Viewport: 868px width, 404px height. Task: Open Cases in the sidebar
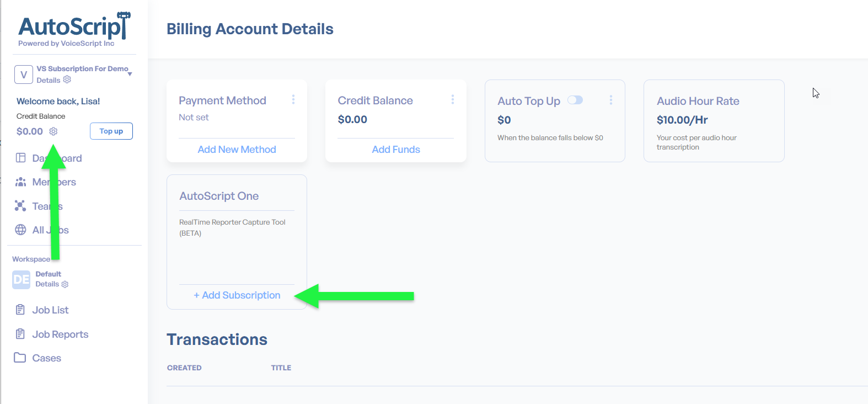tap(46, 358)
